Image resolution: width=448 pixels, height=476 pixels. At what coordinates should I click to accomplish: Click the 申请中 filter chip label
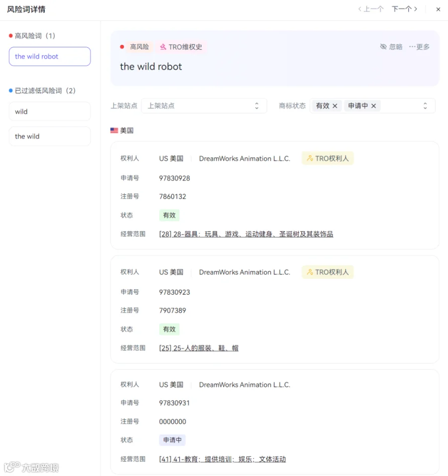358,106
